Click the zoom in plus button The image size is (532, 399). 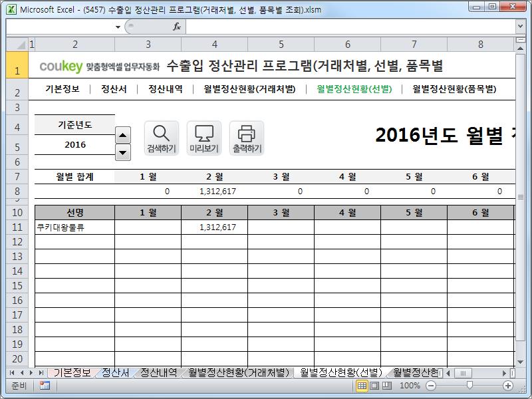pyautogui.click(x=508, y=386)
